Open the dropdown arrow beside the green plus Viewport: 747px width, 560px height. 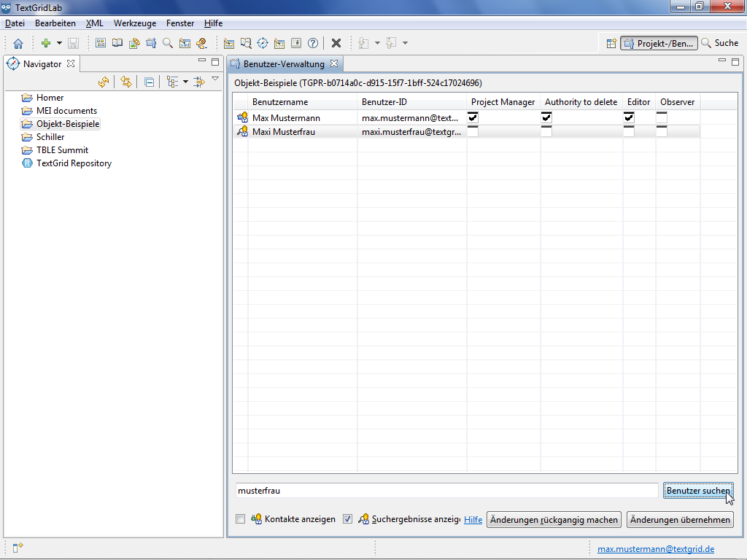[59, 44]
